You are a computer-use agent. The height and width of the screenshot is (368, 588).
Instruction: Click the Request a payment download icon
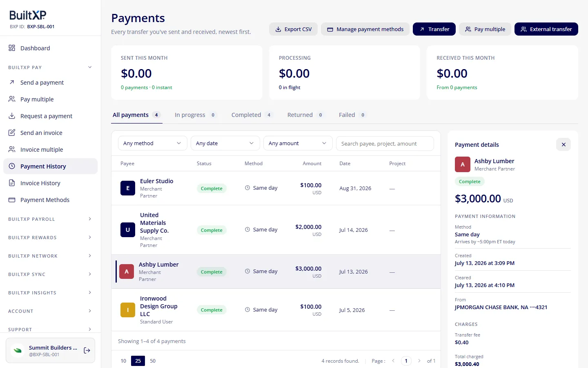pos(12,116)
